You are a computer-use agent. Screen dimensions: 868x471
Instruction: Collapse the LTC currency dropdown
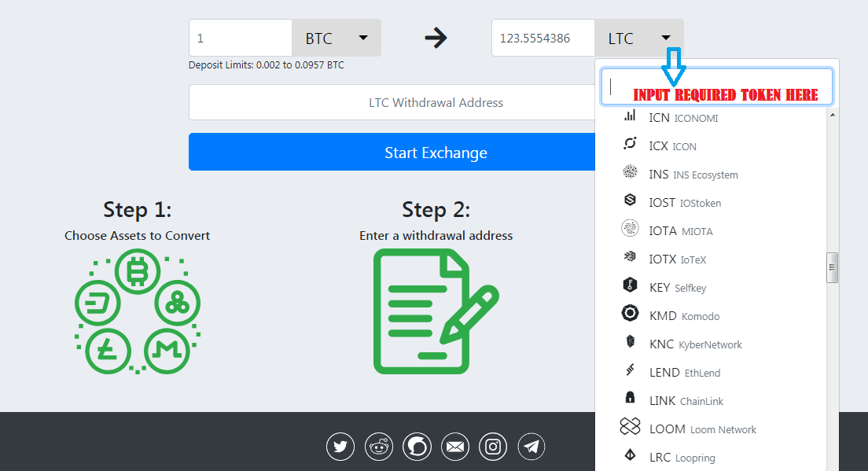tap(639, 38)
